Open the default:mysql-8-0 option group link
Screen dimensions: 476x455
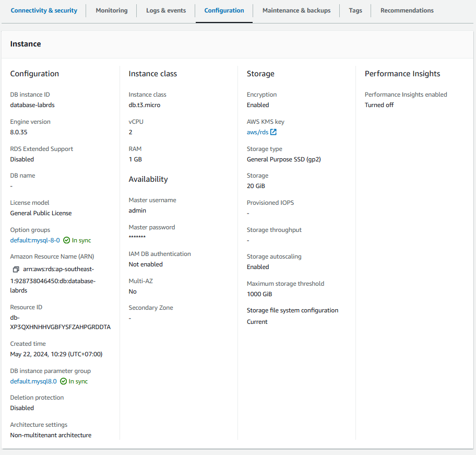tap(35, 240)
